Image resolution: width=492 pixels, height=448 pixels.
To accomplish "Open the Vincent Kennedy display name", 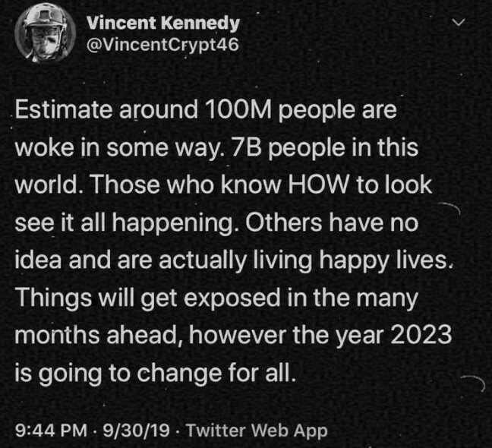I will 162,23.
